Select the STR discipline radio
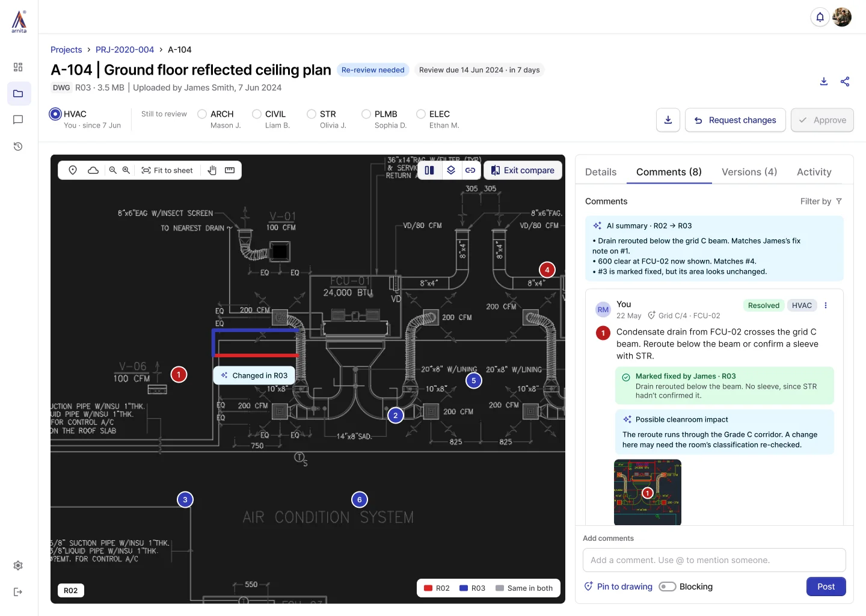866x616 pixels. [312, 114]
